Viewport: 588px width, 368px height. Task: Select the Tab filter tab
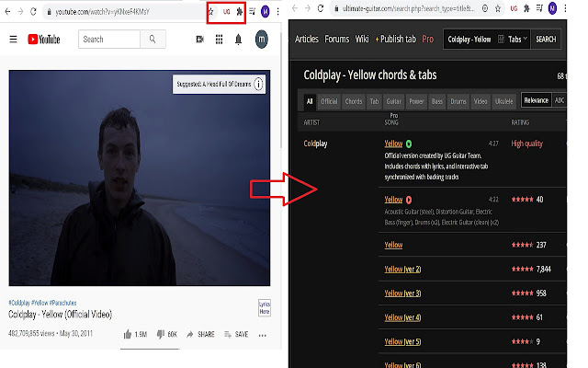point(374,101)
